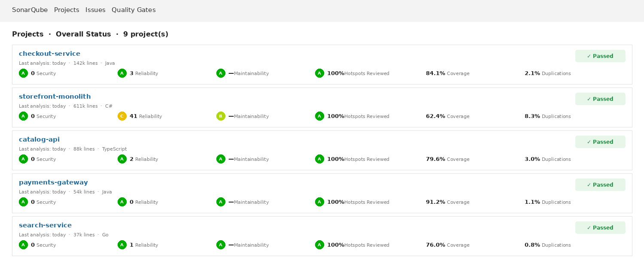644x266 pixels.
Task: Open the Projects menu item
Action: tap(67, 10)
